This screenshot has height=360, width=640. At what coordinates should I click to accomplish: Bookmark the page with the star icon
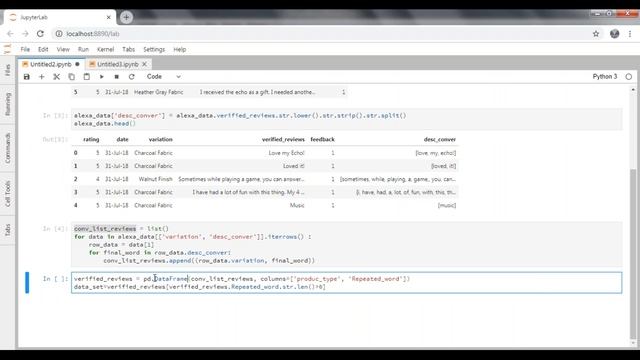click(x=596, y=34)
